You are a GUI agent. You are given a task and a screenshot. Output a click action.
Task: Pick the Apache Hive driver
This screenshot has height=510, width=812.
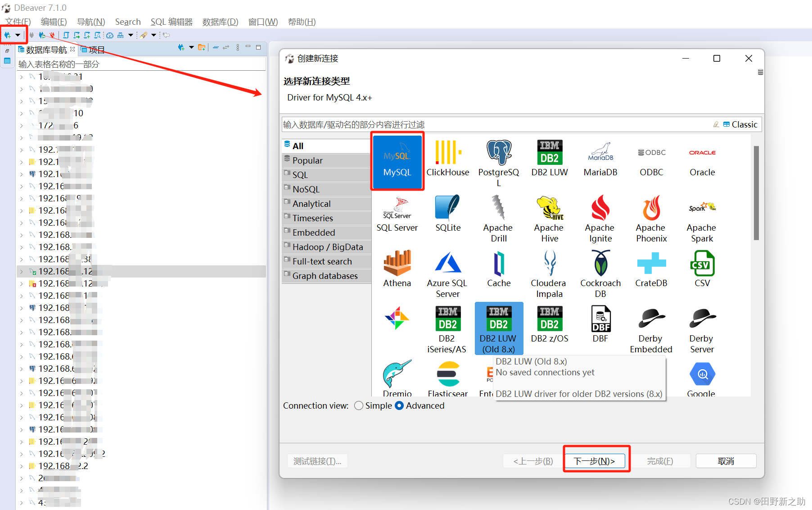[x=550, y=219]
